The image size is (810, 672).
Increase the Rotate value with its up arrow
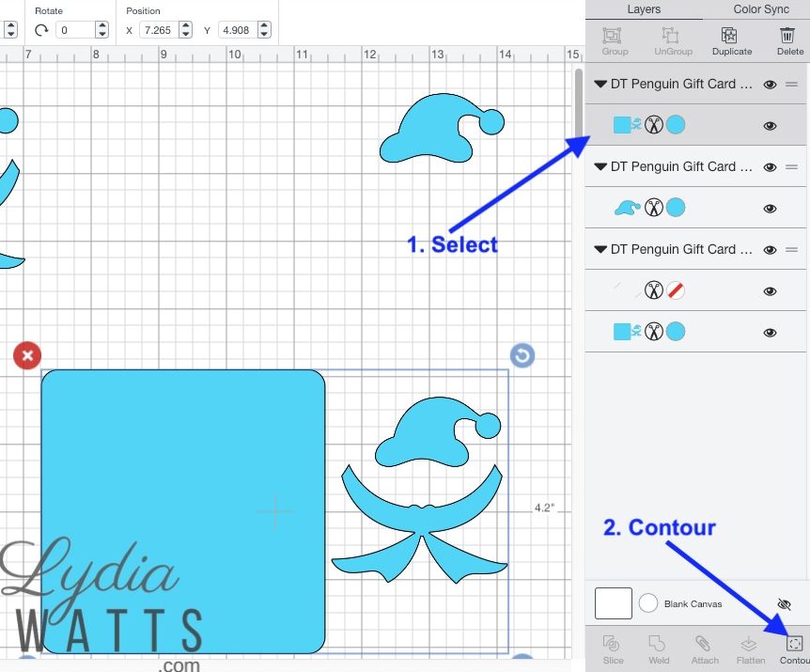(101, 25)
